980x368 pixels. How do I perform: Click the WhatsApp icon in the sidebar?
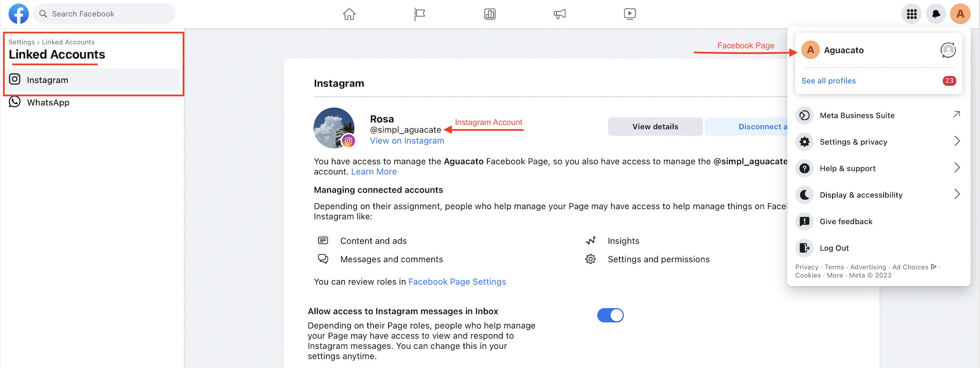coord(15,102)
